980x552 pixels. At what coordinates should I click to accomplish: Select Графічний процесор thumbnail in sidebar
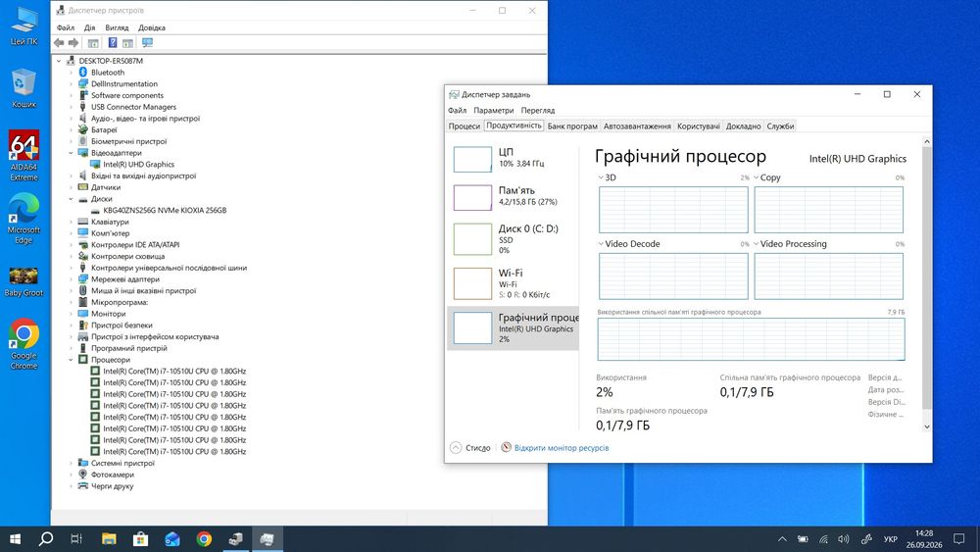pyautogui.click(x=472, y=327)
